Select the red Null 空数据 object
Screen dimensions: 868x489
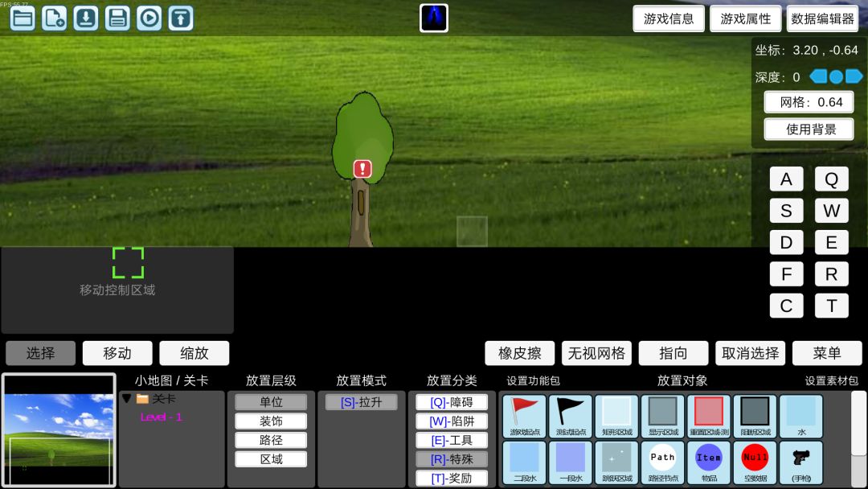click(x=755, y=462)
